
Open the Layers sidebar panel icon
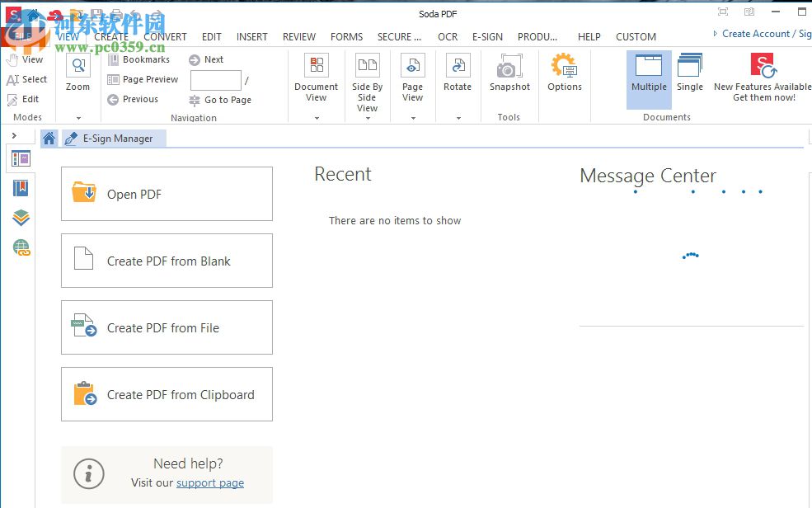pos(21,218)
